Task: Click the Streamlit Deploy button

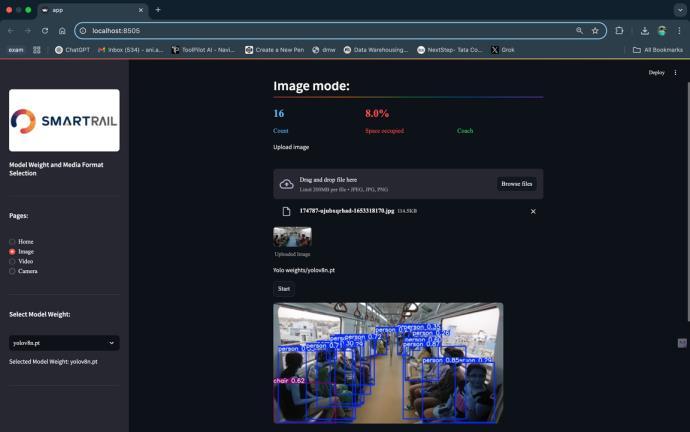Action: [x=656, y=73]
